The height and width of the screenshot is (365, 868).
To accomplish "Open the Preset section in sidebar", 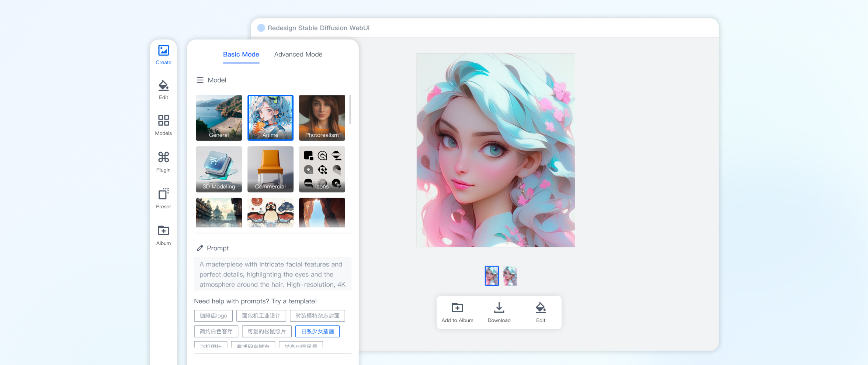I will tap(163, 198).
